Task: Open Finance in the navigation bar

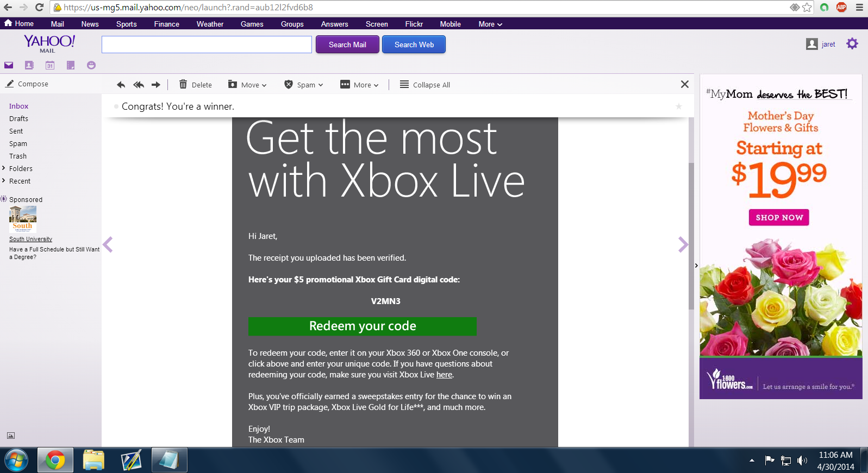Action: 166,24
